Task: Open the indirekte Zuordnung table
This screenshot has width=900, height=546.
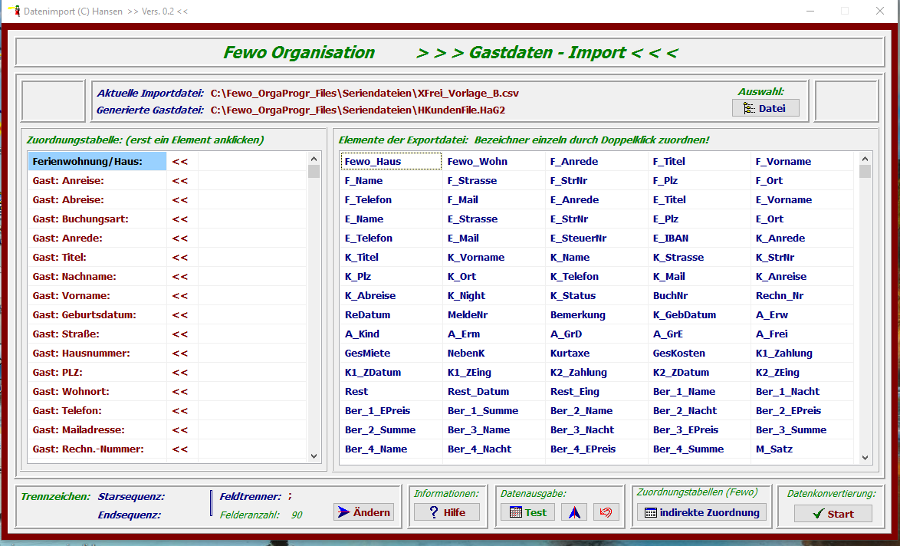Action: pos(702,512)
